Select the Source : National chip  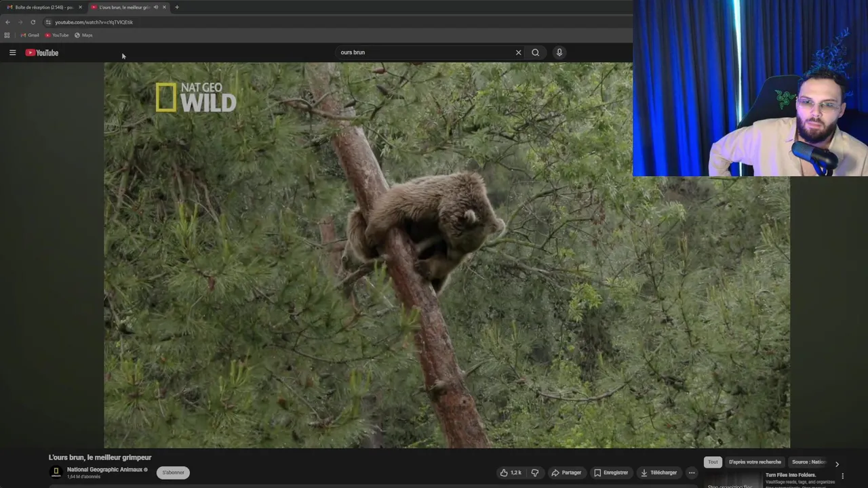point(808,462)
